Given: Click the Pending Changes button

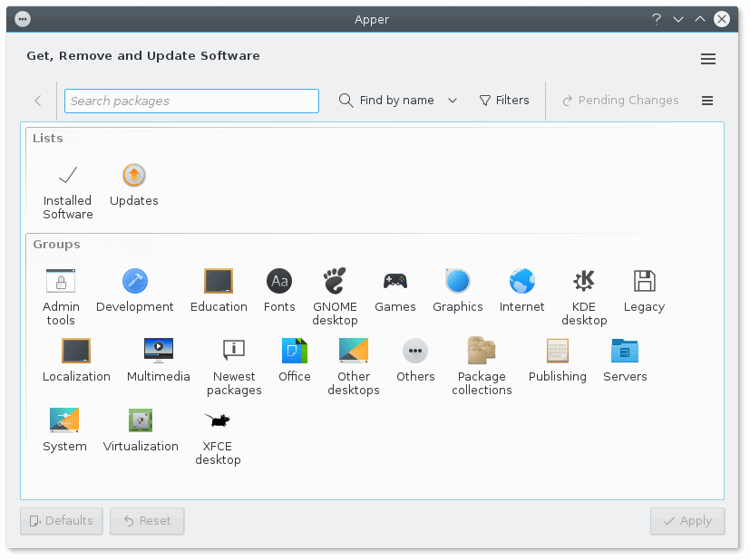Looking at the screenshot, I should [620, 101].
